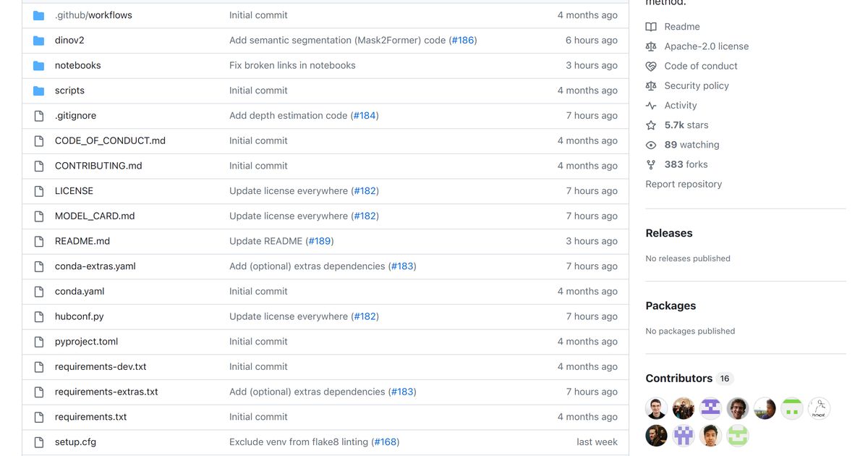
Task: Click the folder icon beside dinov2
Action: (38, 40)
